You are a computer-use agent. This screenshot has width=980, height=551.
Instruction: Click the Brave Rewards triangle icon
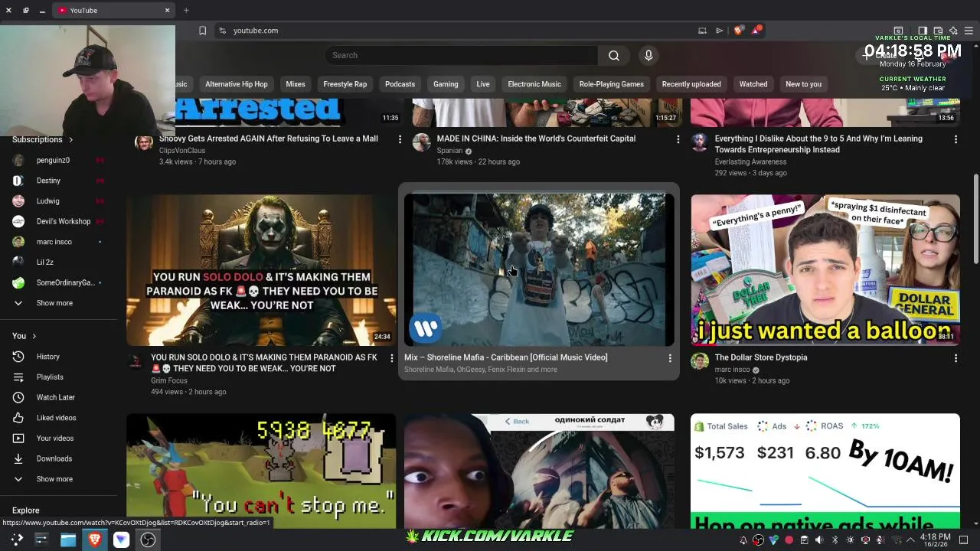tap(756, 31)
